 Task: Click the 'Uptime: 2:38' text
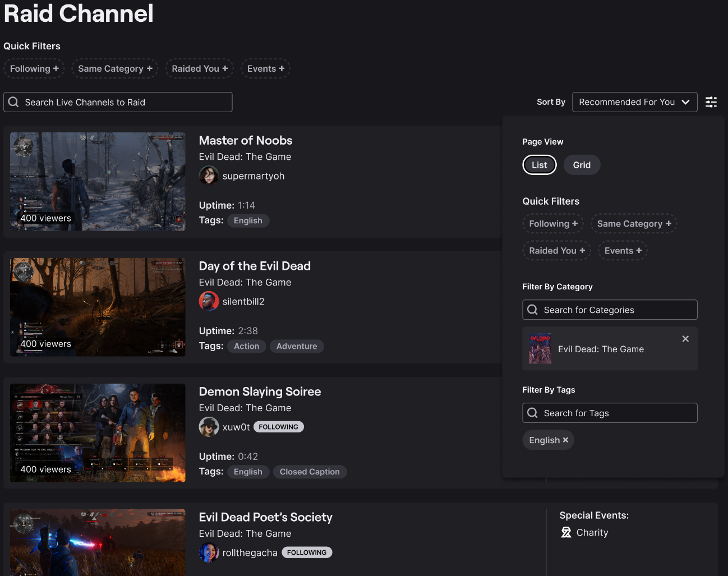228,331
